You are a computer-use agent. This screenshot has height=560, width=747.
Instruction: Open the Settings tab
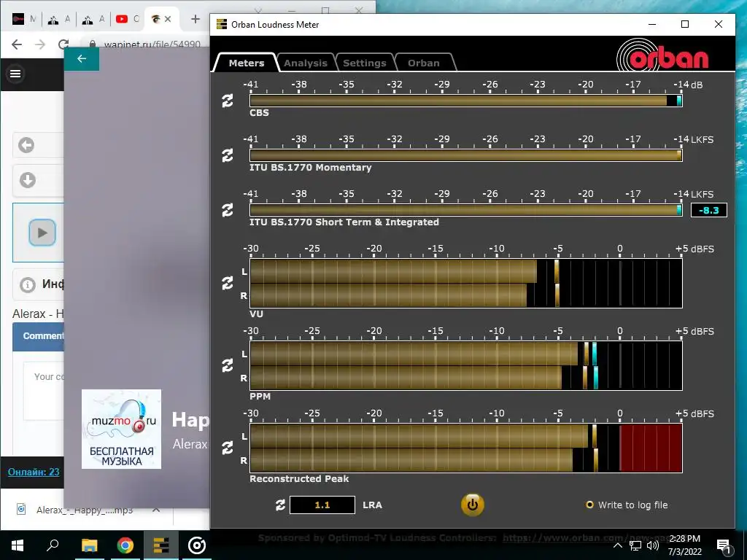[365, 63]
